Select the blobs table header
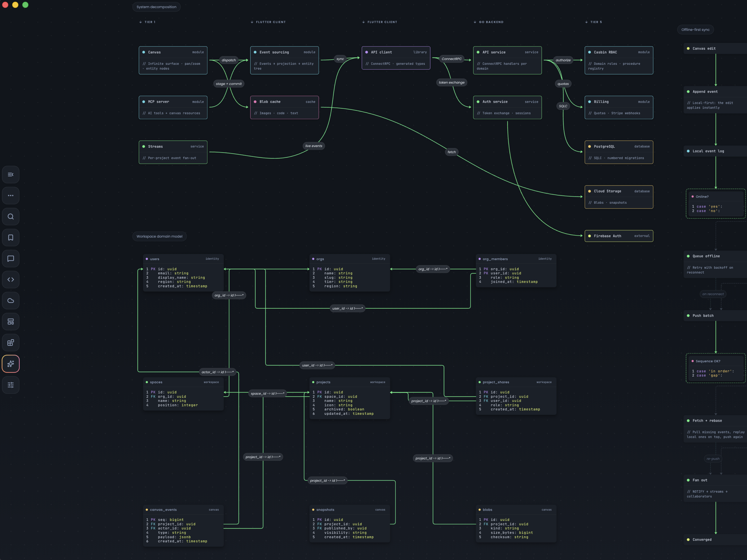 pyautogui.click(x=516, y=510)
